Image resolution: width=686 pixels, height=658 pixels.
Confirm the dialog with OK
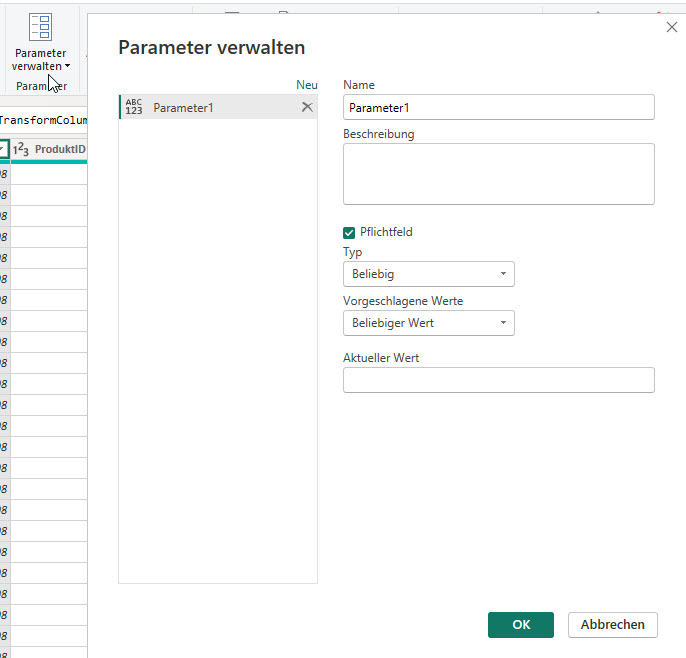[520, 625]
